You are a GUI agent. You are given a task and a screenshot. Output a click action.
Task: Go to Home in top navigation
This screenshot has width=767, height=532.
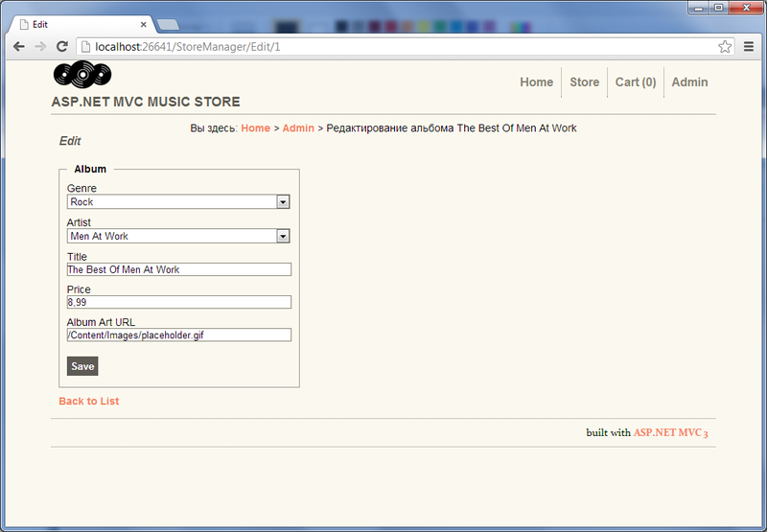[x=536, y=82]
